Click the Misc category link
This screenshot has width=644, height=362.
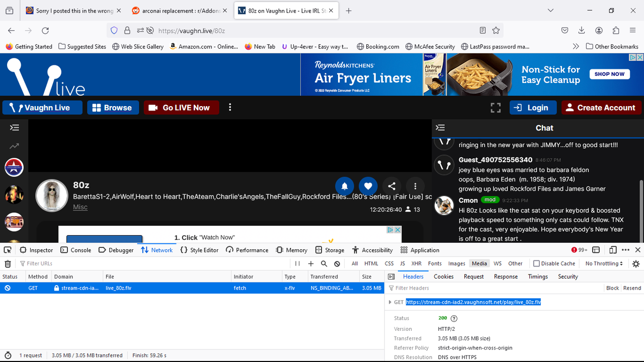click(80, 207)
